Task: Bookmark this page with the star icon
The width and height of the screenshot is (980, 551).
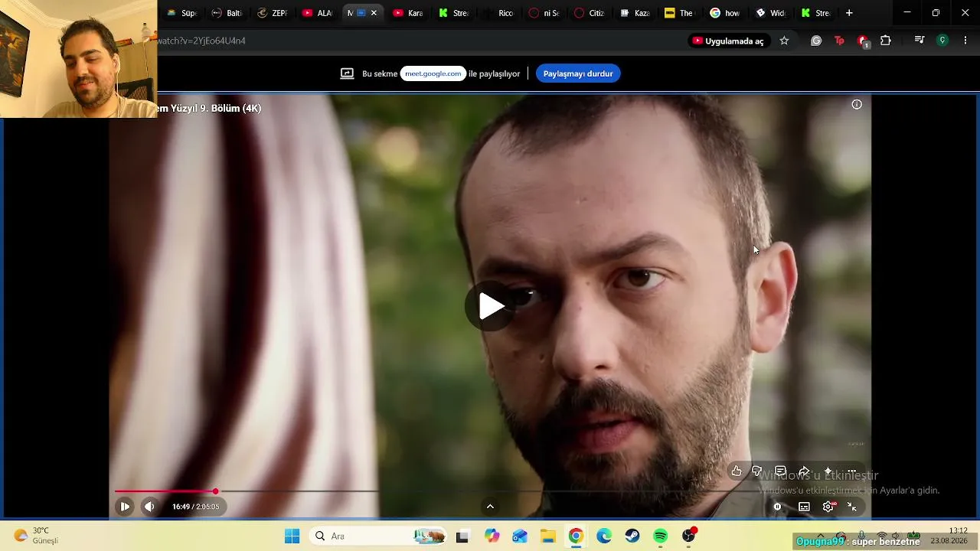Action: 784,41
